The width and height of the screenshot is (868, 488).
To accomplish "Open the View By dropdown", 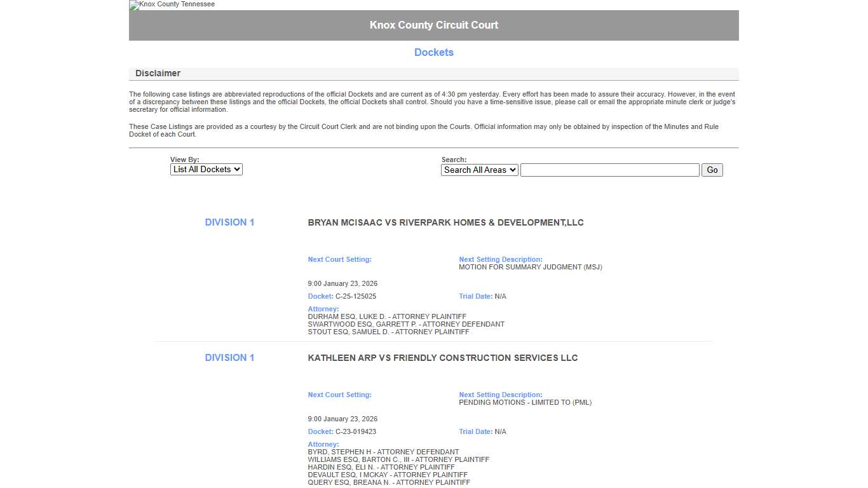I will point(206,169).
